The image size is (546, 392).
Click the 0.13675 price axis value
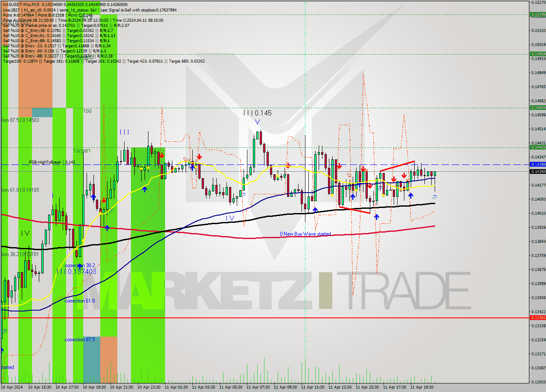538,269
